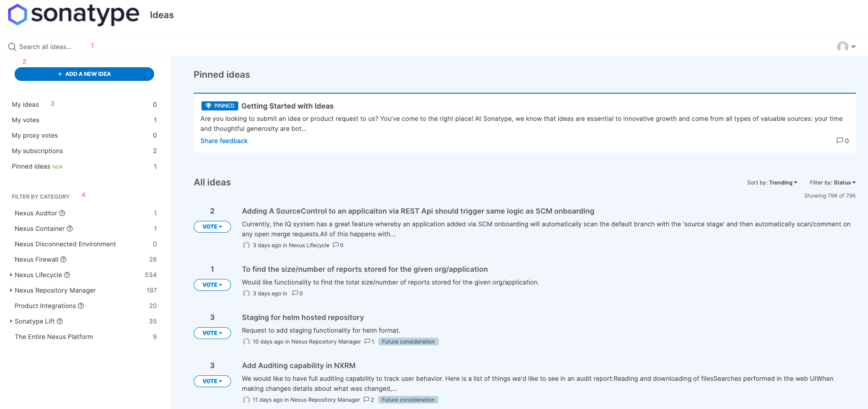Filter by Nexus Disconnected Environment category
Viewport: 868px width, 409px height.
[65, 244]
